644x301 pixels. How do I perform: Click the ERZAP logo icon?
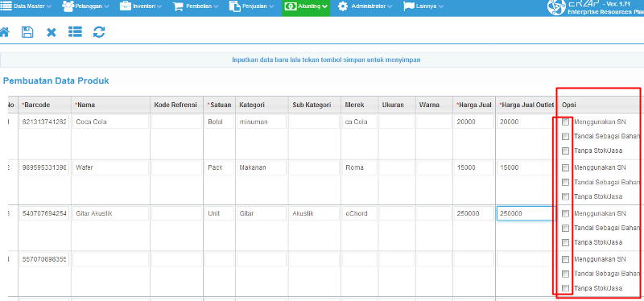[555, 6]
